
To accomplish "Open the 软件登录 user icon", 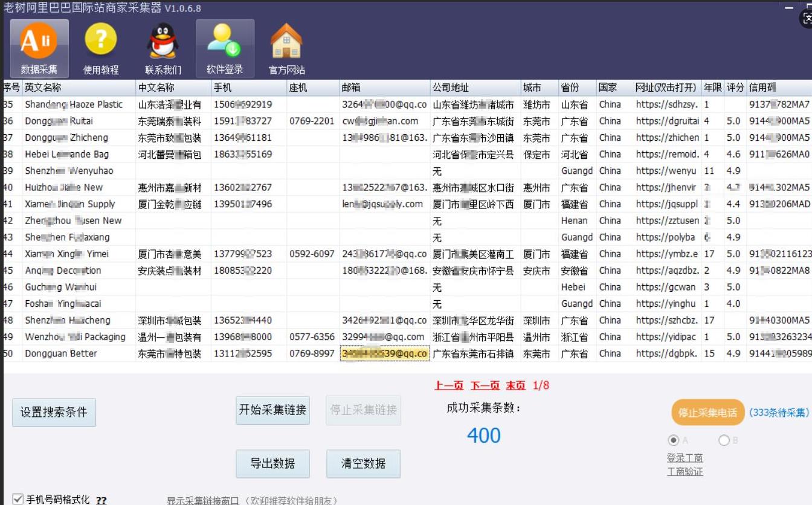I will (x=224, y=42).
